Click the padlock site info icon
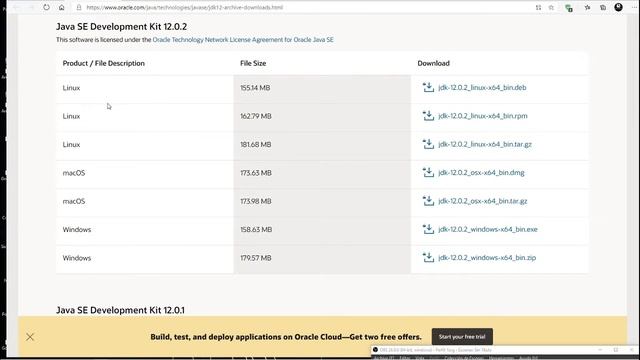This screenshot has width=640, height=360. point(79,7)
